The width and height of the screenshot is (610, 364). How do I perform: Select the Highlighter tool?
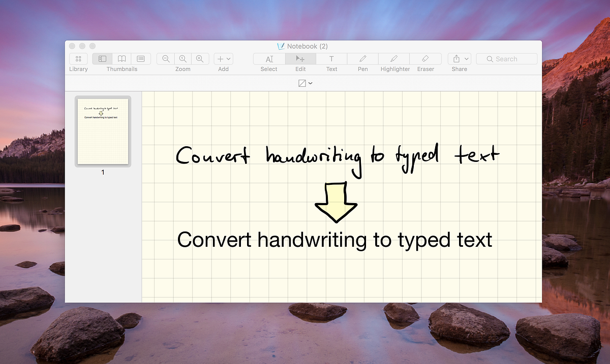[x=394, y=58]
